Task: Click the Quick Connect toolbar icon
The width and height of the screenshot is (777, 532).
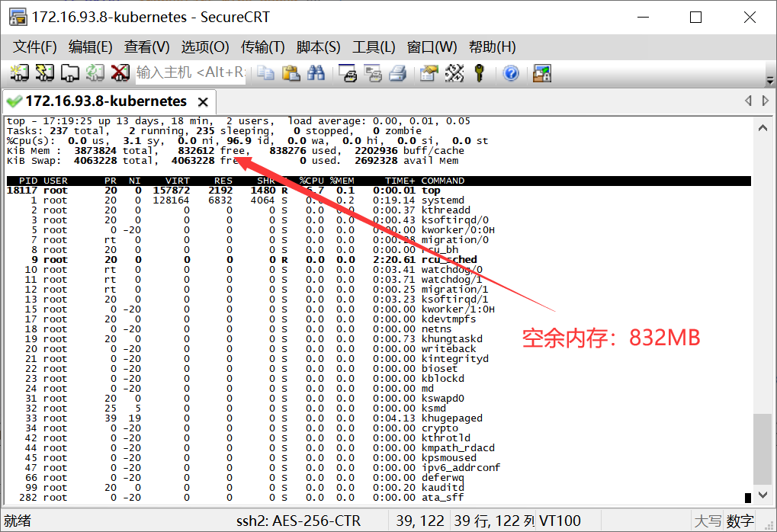Action: (45, 73)
